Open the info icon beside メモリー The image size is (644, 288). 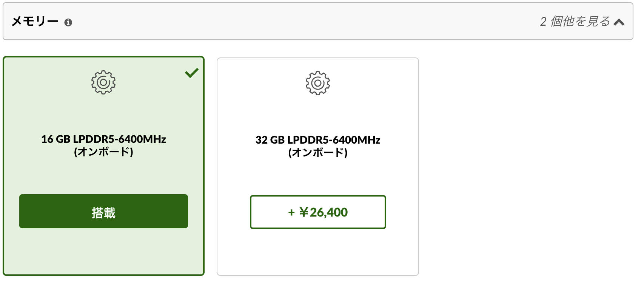pyautogui.click(x=68, y=23)
